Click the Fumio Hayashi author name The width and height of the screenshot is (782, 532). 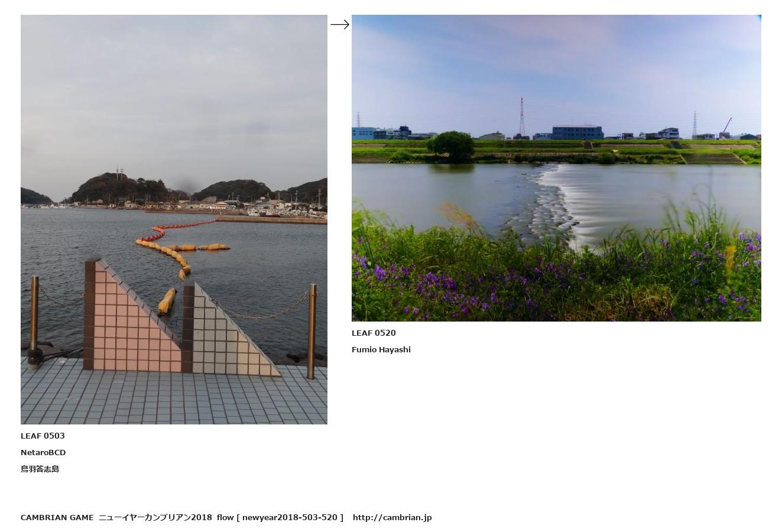[381, 349]
